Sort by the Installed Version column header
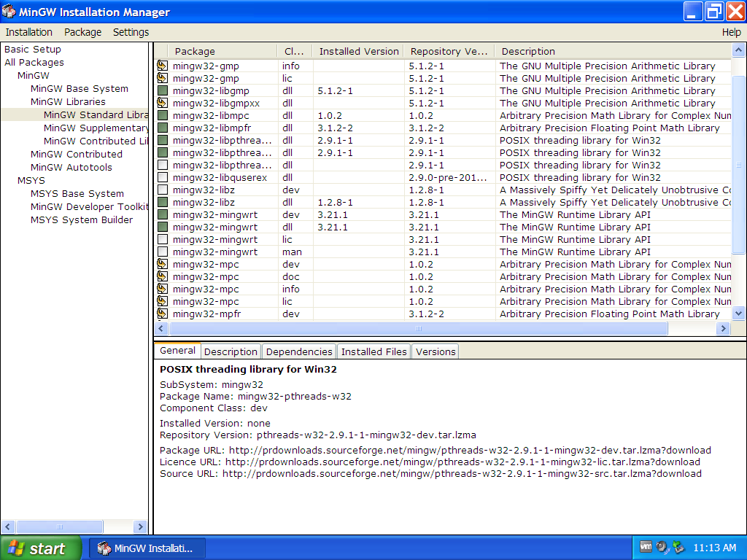Screen dimensions: 747x560 pos(359,51)
